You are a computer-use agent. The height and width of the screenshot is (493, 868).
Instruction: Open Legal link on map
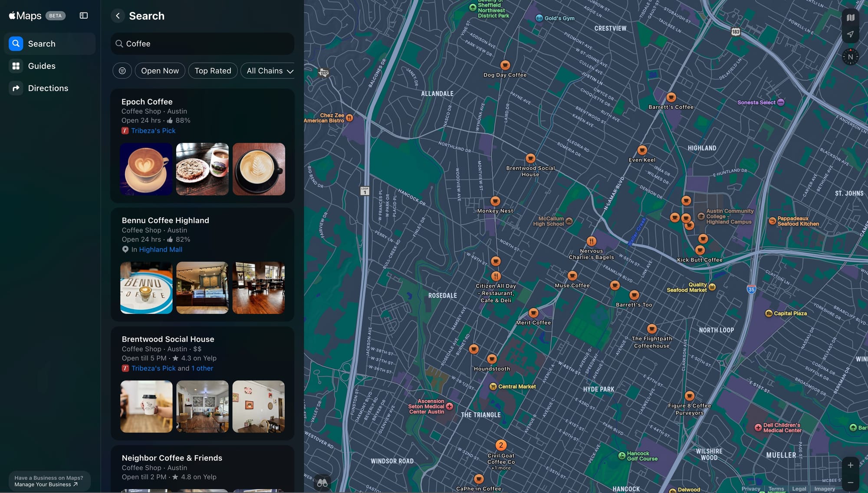coord(799,489)
